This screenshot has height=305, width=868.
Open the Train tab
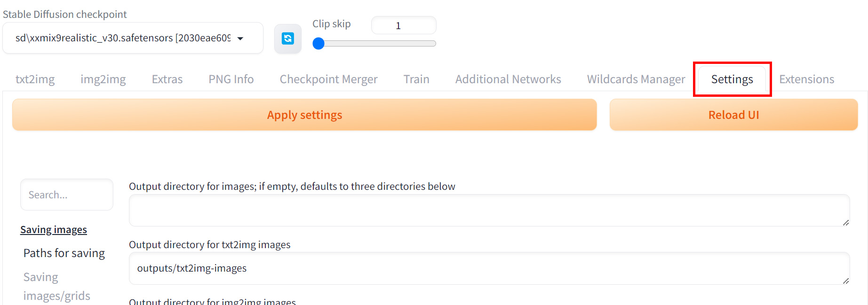(x=416, y=79)
